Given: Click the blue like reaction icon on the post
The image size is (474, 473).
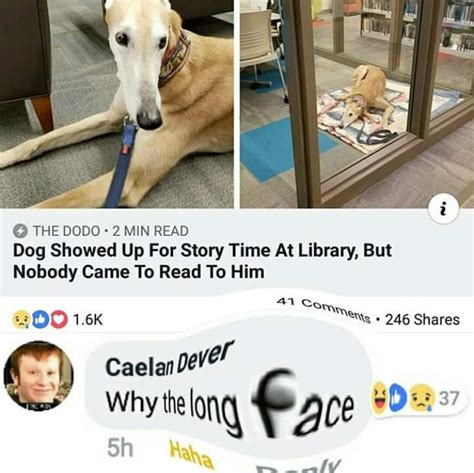Looking at the screenshot, I should click(x=40, y=320).
